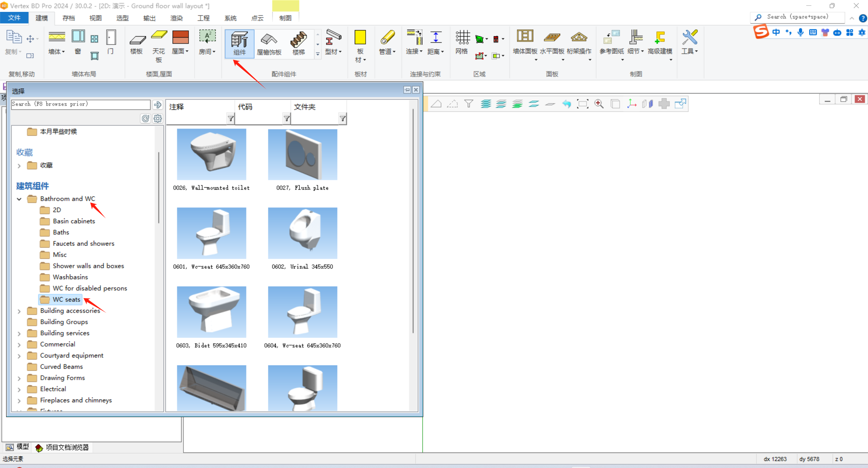
Task: Click the zoom in magnifier toolbar icon
Action: coord(599,104)
